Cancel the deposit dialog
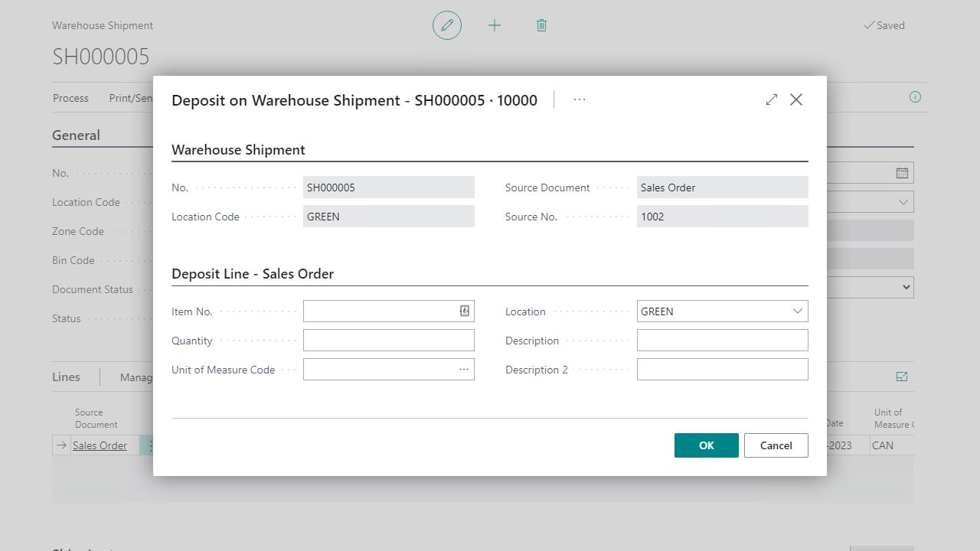 [776, 445]
